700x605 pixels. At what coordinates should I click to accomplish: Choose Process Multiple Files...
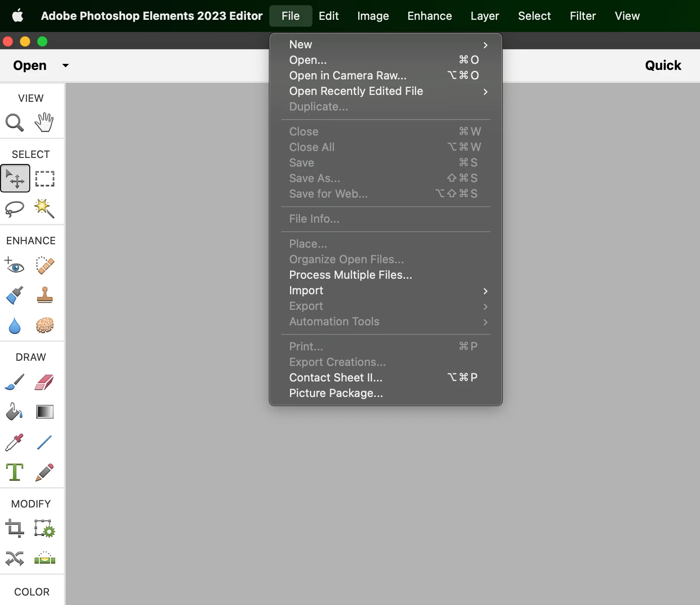[386, 275]
